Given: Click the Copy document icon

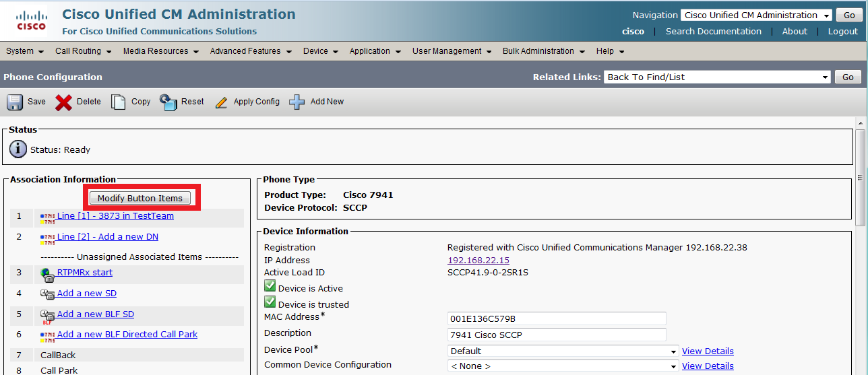Looking at the screenshot, I should [x=119, y=102].
